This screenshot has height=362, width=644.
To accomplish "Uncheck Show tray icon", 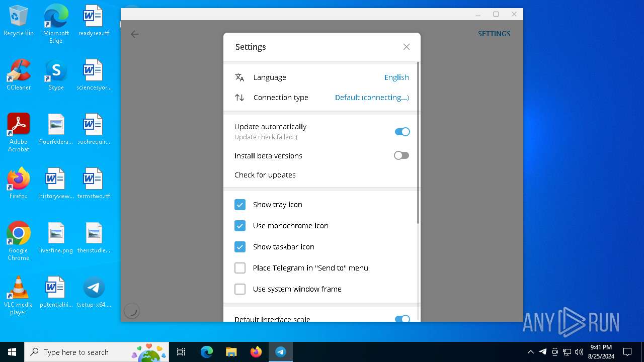I will 240,205.
